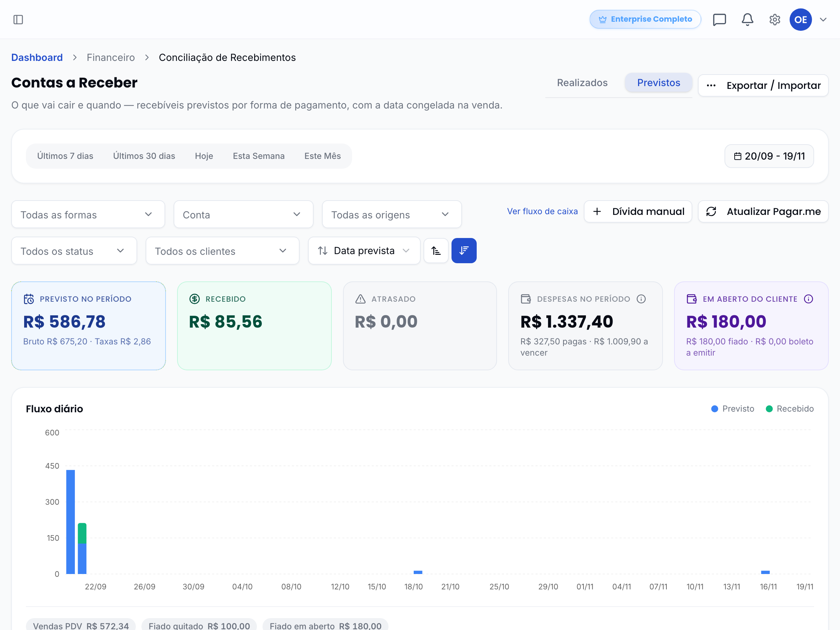This screenshot has width=840, height=630.
Task: Switch to the Realizados tab
Action: click(582, 83)
